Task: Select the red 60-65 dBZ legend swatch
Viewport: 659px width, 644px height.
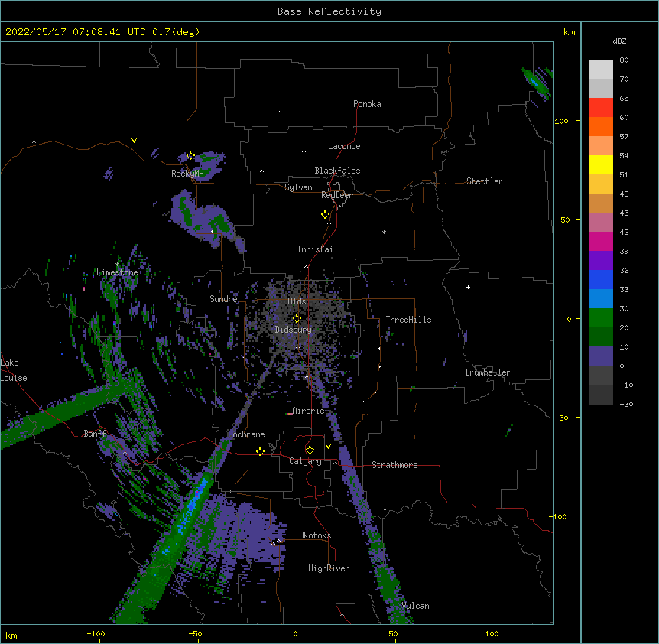Action: tap(601, 108)
